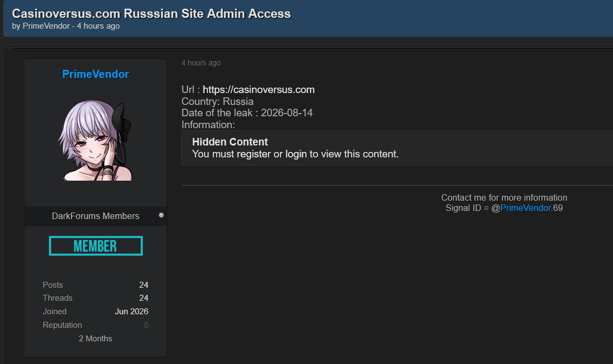Click the login link in Hidden Content

tap(296, 154)
